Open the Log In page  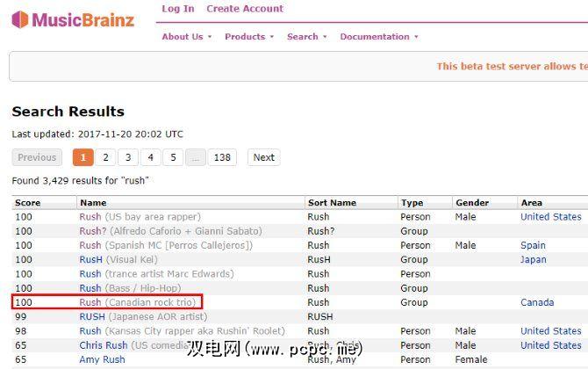(178, 9)
